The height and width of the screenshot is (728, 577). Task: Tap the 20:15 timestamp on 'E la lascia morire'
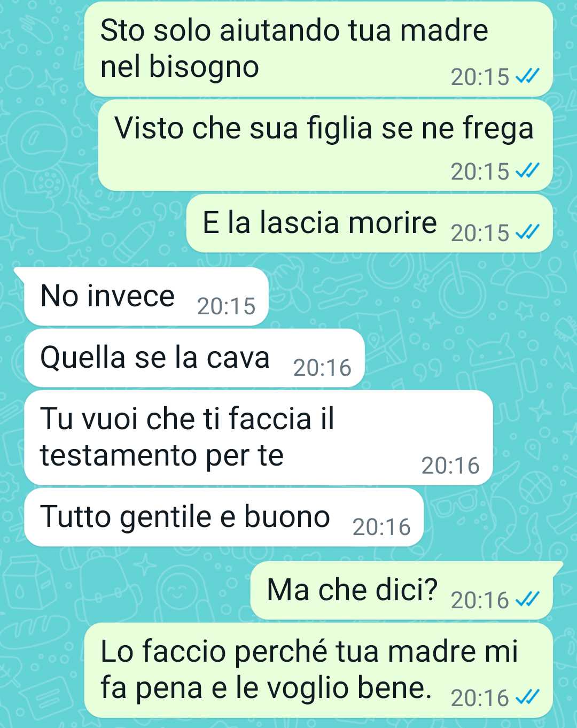pos(480,233)
